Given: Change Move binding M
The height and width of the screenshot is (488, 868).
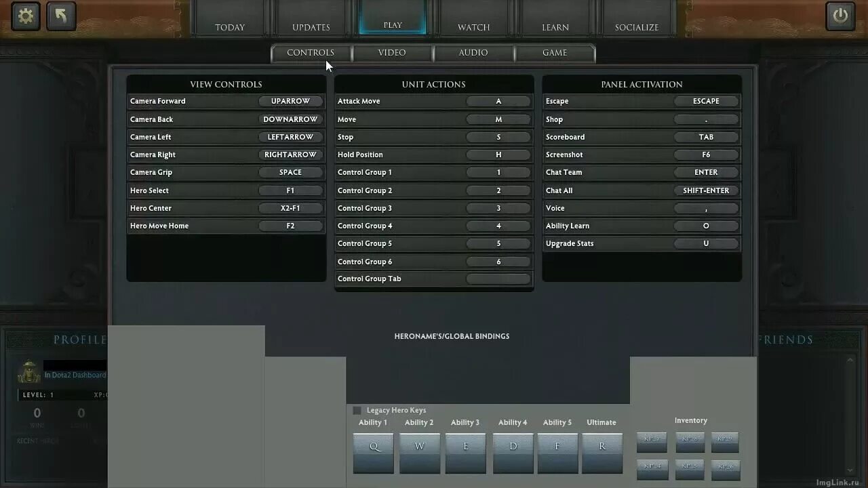Looking at the screenshot, I should 498,119.
